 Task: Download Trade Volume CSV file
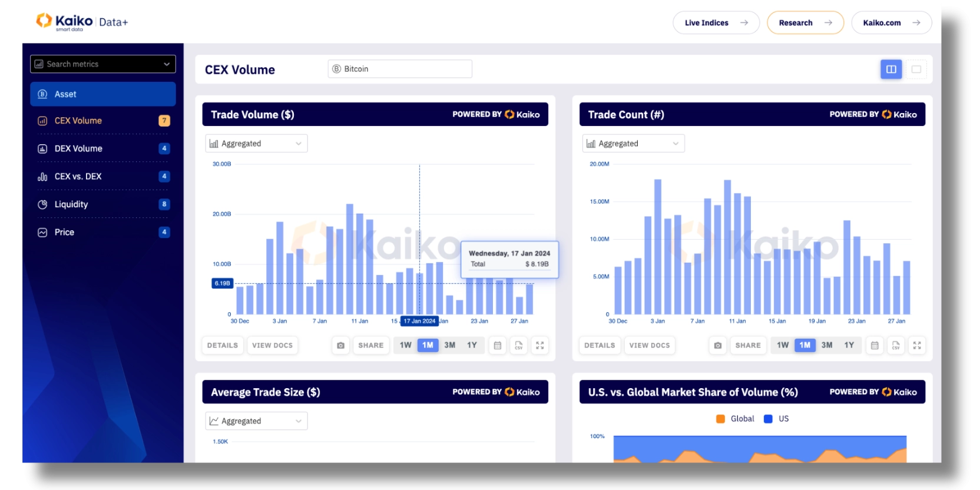tap(518, 345)
